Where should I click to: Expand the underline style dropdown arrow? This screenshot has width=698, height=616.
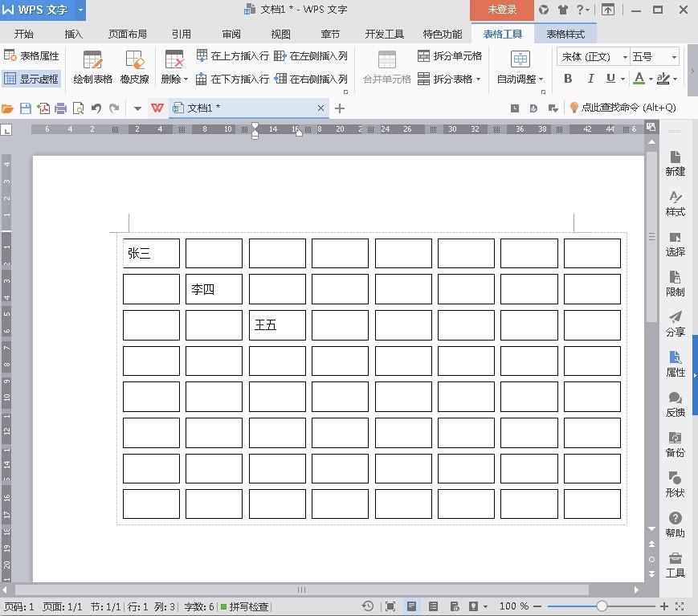(622, 80)
